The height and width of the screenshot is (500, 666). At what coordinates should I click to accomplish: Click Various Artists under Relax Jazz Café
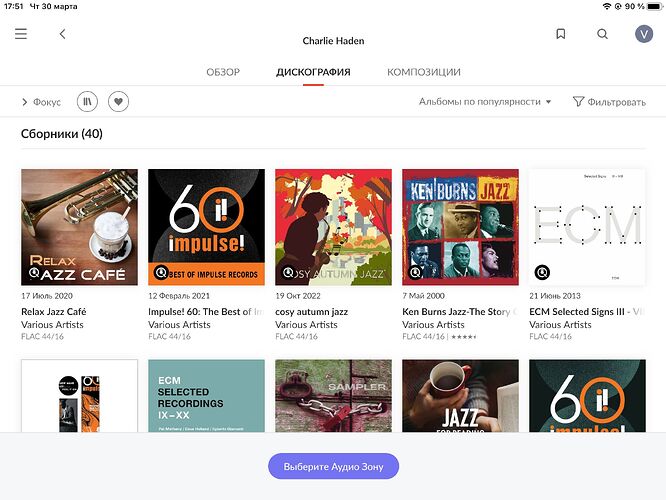click(52, 325)
